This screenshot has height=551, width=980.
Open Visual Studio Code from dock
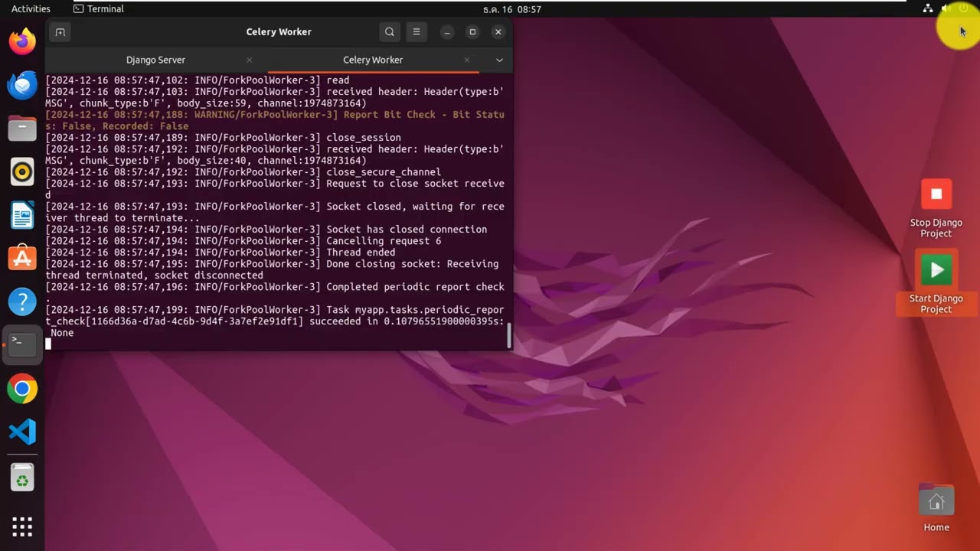coord(22,432)
